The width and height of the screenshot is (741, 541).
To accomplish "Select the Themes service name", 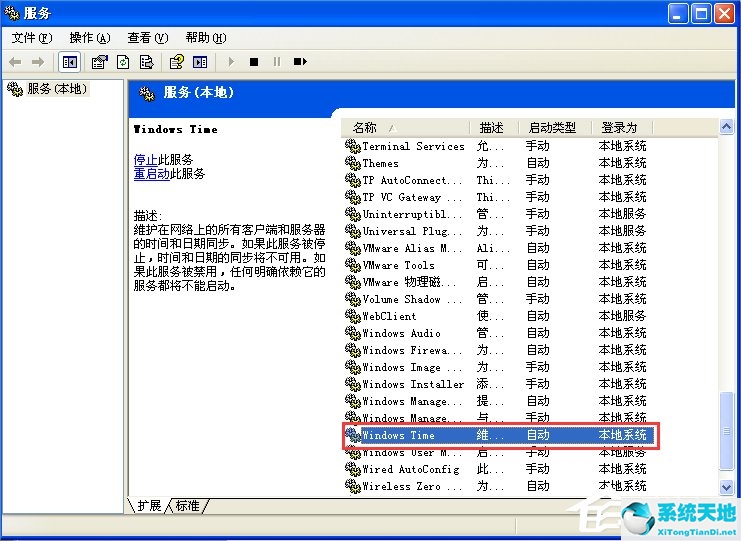I will pos(380,163).
